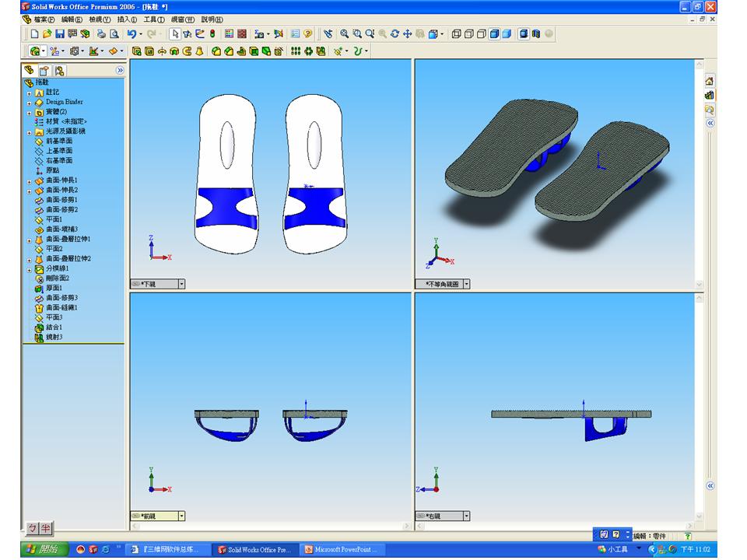747x560 pixels.
Task: Expand the Design Binder tree node
Action: (29, 103)
